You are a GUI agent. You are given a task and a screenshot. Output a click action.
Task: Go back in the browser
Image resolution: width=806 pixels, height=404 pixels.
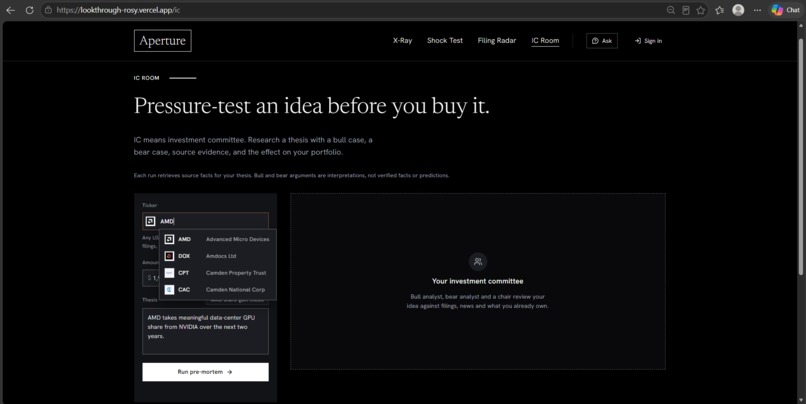[x=10, y=10]
